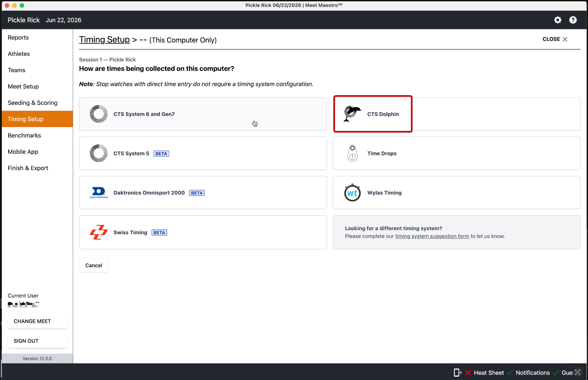Click the mobile device broadcast icon
The height and width of the screenshot is (380, 588).
click(x=457, y=373)
